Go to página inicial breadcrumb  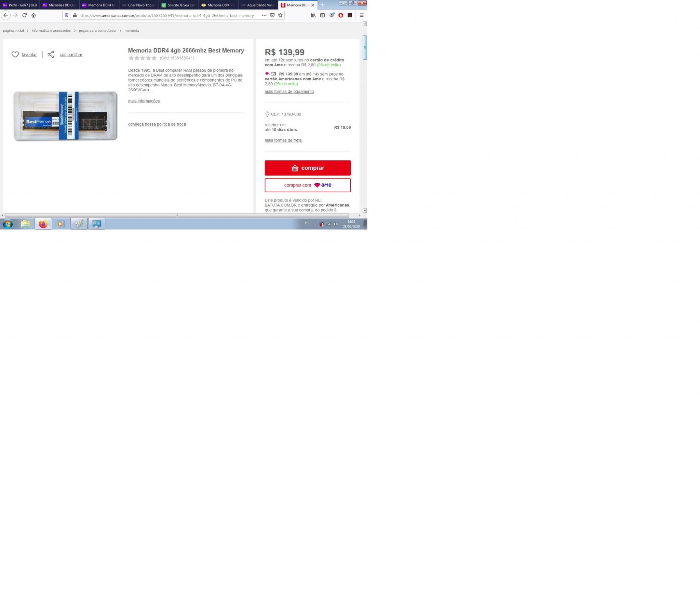(13, 31)
